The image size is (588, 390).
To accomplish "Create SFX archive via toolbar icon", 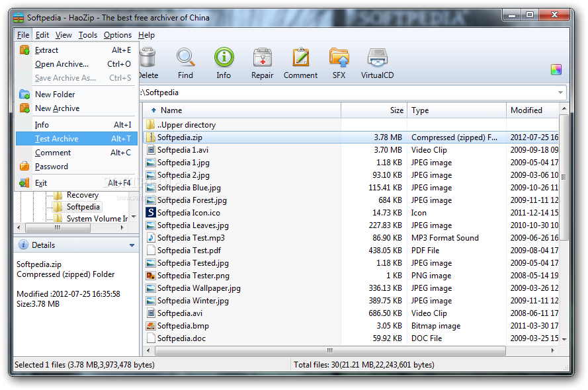I will (x=339, y=58).
